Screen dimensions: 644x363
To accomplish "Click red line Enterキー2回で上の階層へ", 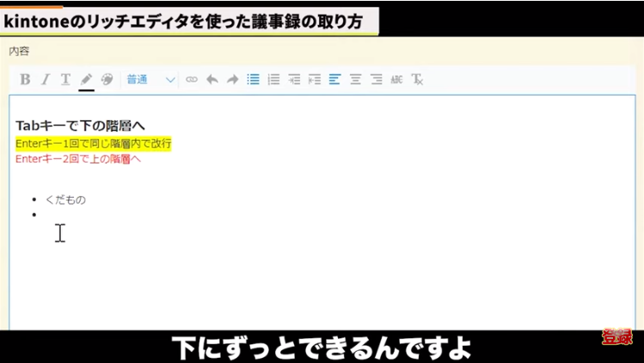I will [x=78, y=158].
